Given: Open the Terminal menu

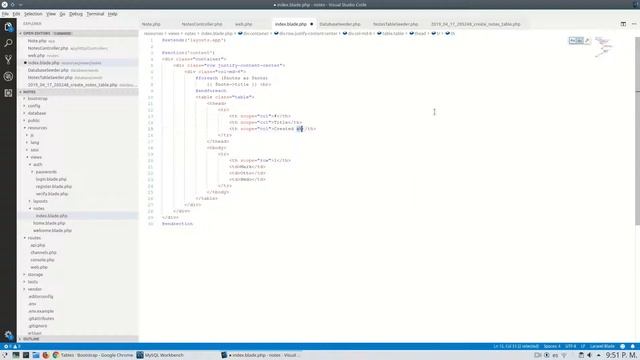Looking at the screenshot, I should coord(95,14).
